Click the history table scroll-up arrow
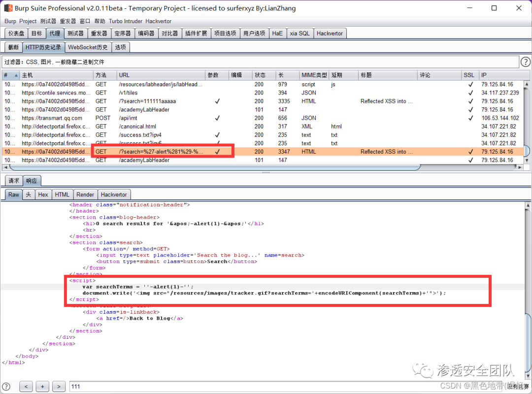 tap(527, 84)
